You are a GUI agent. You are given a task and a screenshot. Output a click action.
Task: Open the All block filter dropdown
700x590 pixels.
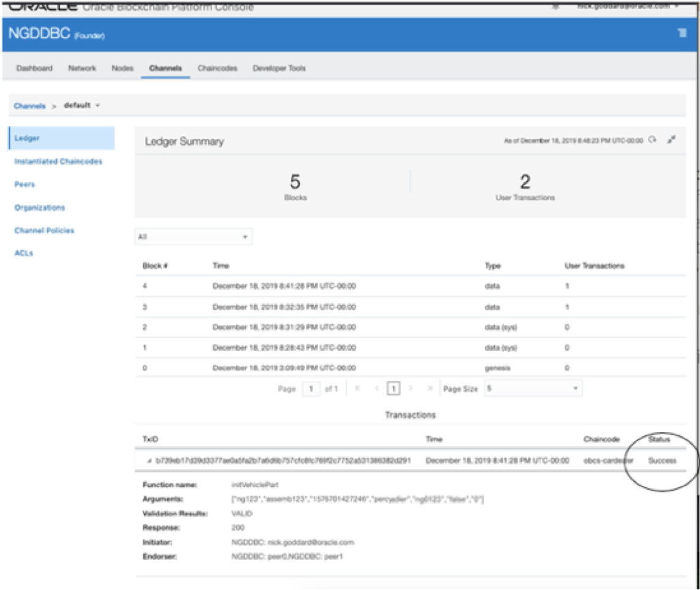[194, 237]
